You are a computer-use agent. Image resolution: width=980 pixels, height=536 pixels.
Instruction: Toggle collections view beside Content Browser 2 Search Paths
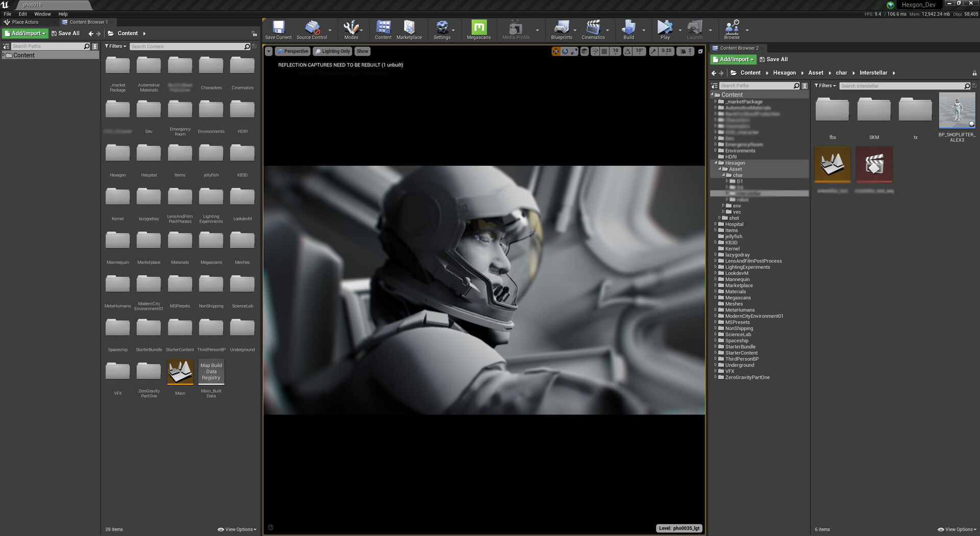805,86
